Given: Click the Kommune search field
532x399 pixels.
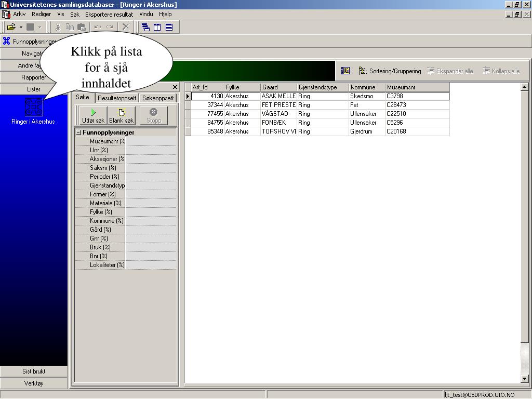Looking at the screenshot, I should tap(151, 220).
